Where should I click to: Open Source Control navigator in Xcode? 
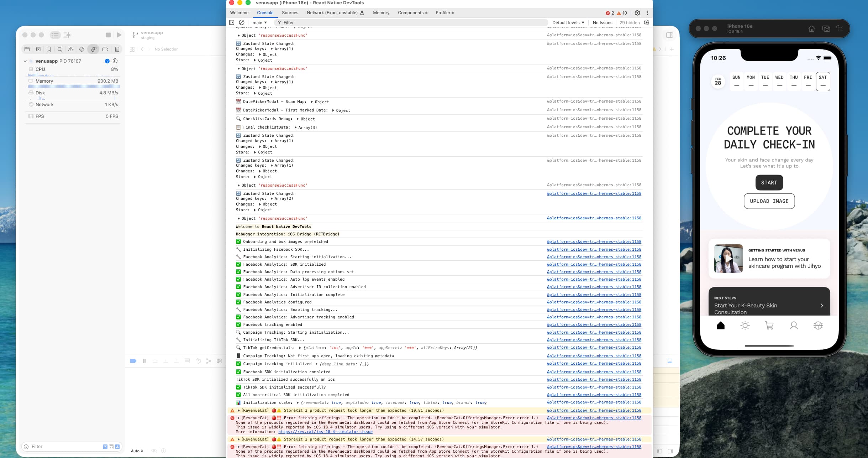point(38,49)
